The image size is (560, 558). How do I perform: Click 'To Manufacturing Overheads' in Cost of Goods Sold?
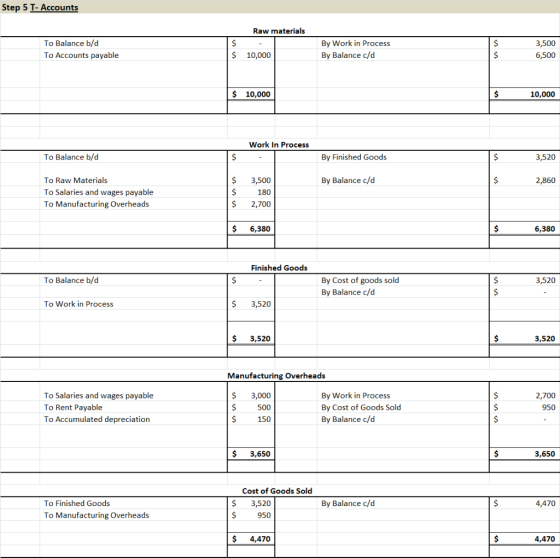(x=96, y=515)
